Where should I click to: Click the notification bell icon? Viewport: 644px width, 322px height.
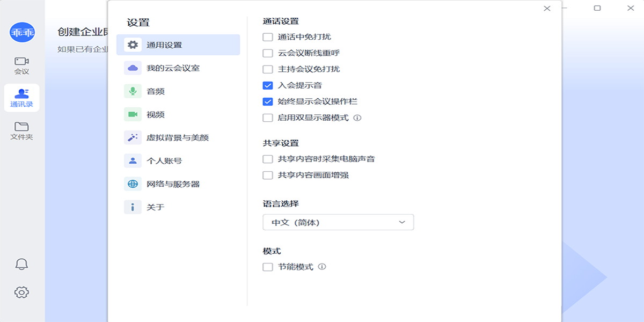coord(21,264)
